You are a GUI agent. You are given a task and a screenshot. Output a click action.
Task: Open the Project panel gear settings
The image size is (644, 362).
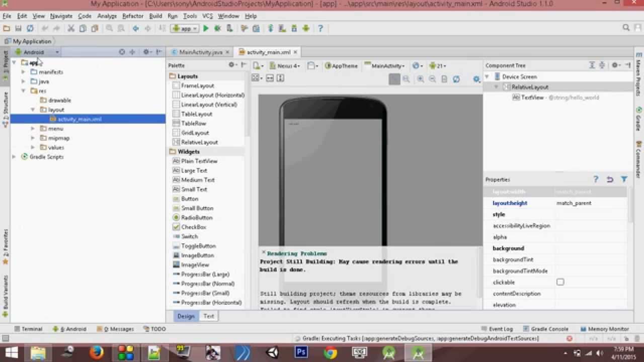146,52
